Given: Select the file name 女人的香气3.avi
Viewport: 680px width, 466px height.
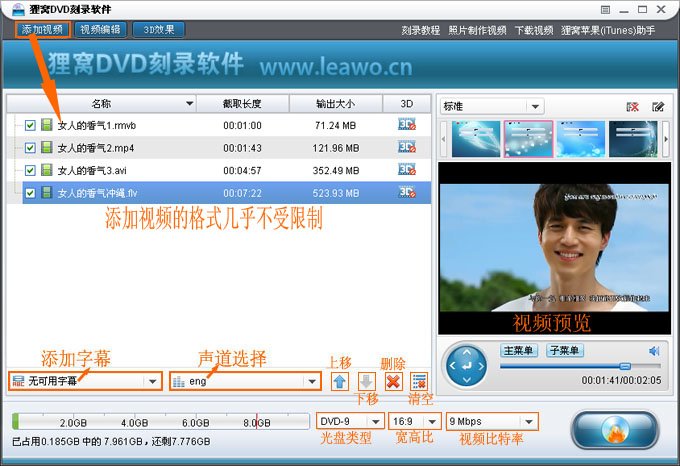Looking at the screenshot, I should coord(92,171).
